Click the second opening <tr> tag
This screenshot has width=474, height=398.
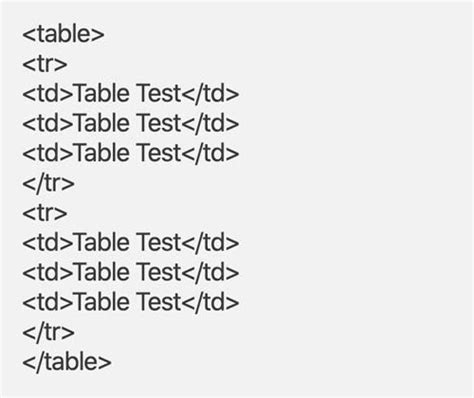point(45,213)
